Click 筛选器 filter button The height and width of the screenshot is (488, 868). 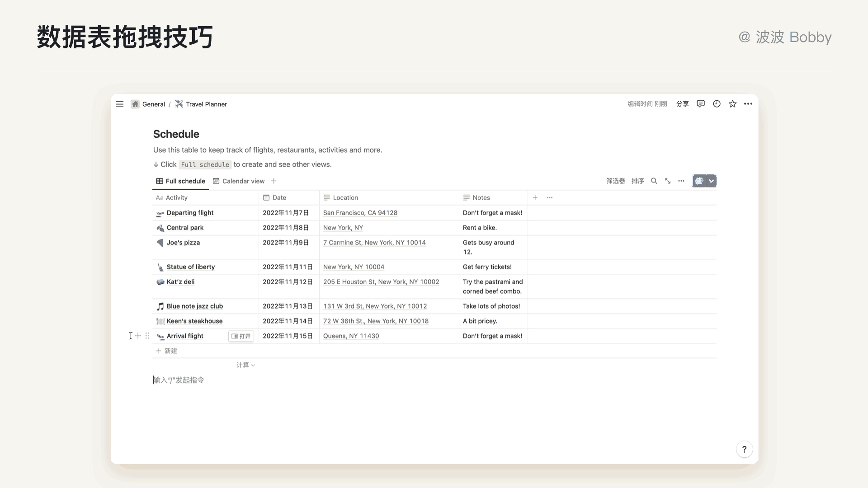(x=615, y=181)
